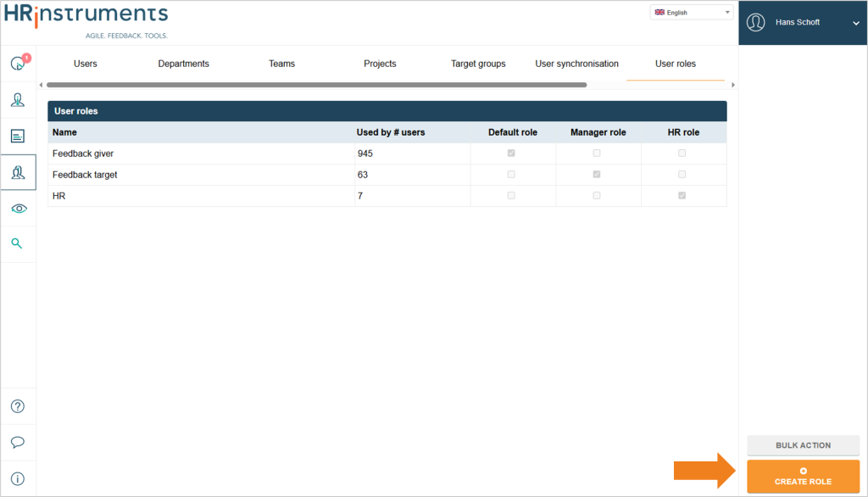The width and height of the screenshot is (868, 497).
Task: Click the user avatar icon by Hans Schoft
Action: (x=755, y=22)
